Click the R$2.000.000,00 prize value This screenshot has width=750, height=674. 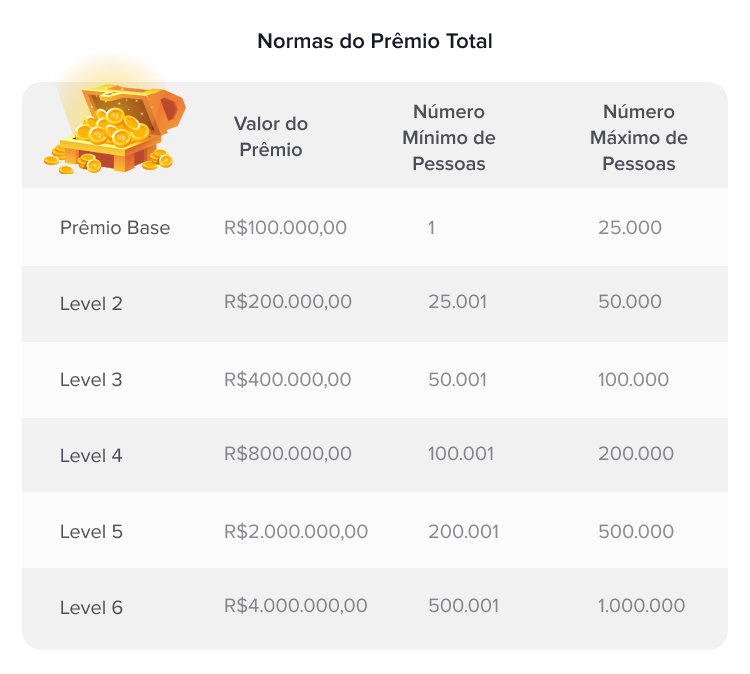(296, 531)
